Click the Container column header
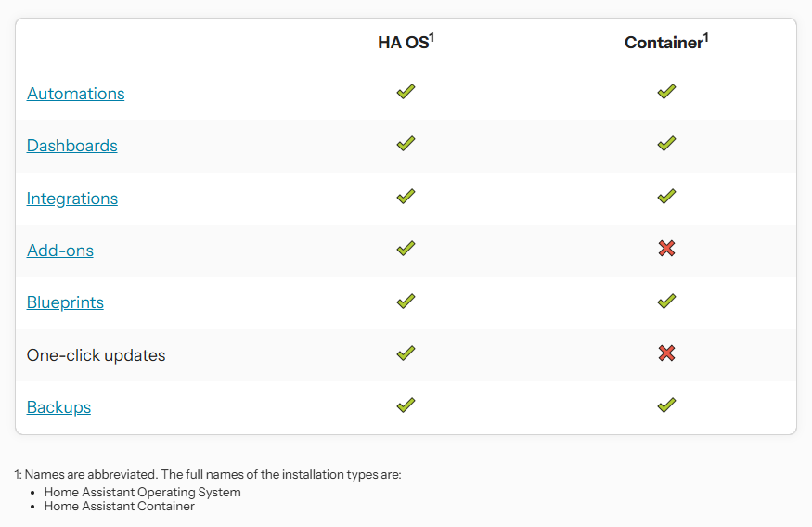Screen dimensions: 812x527 coord(665,43)
